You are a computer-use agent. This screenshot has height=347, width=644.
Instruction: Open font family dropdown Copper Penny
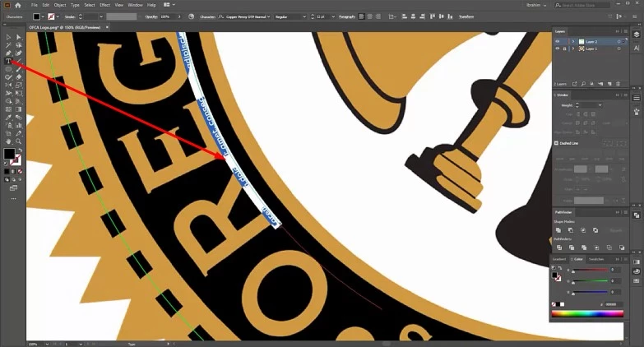click(269, 16)
